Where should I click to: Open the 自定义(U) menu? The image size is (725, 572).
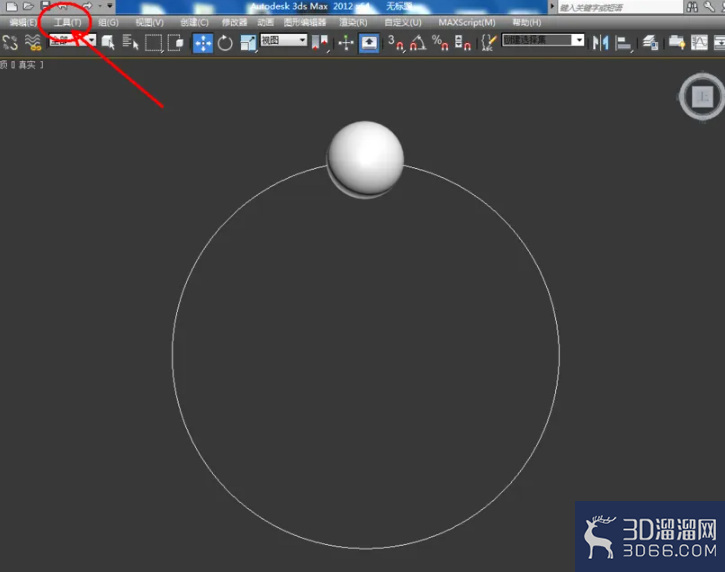pos(403,22)
